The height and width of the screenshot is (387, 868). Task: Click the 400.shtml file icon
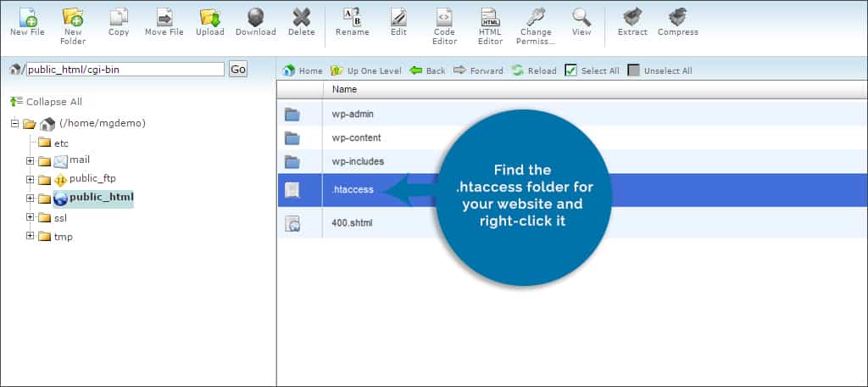(x=292, y=223)
